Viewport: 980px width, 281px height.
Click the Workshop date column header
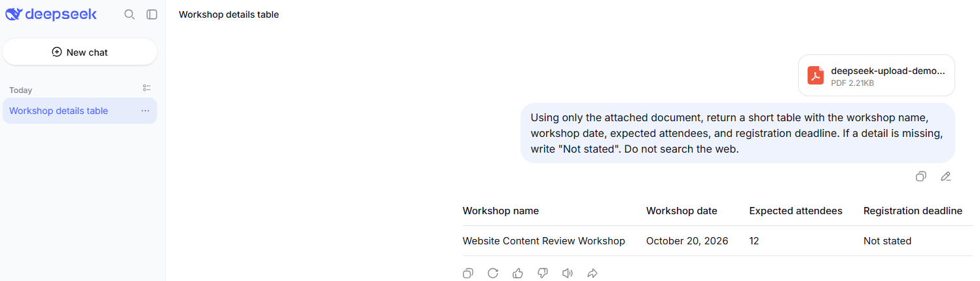click(x=681, y=211)
